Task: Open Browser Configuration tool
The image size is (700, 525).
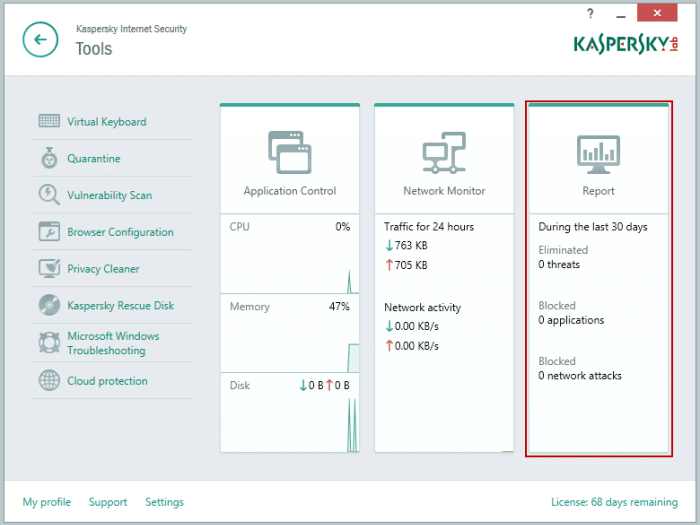Action: pyautogui.click(x=121, y=232)
